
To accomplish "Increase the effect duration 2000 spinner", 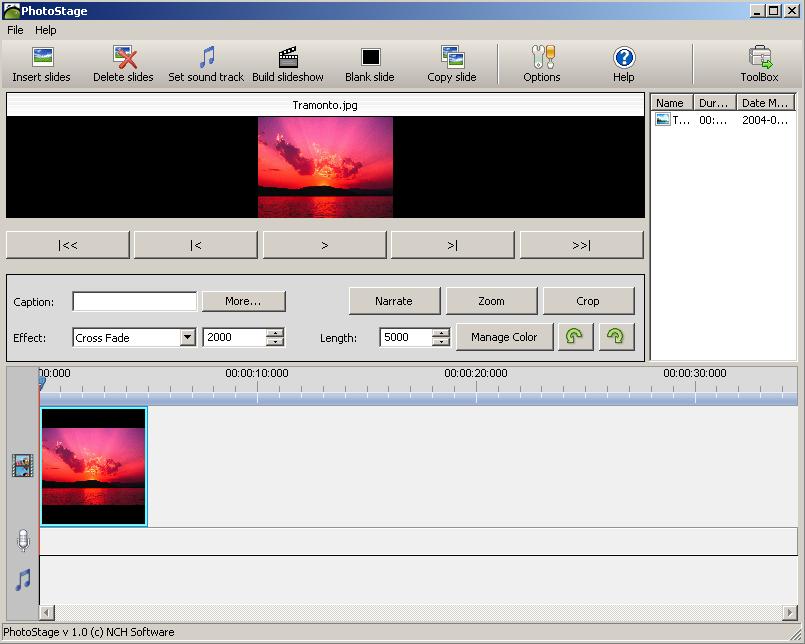I will [275, 333].
